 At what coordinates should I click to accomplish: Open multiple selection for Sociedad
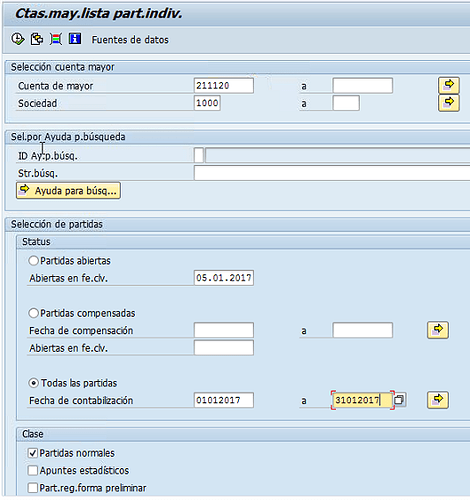tap(449, 103)
